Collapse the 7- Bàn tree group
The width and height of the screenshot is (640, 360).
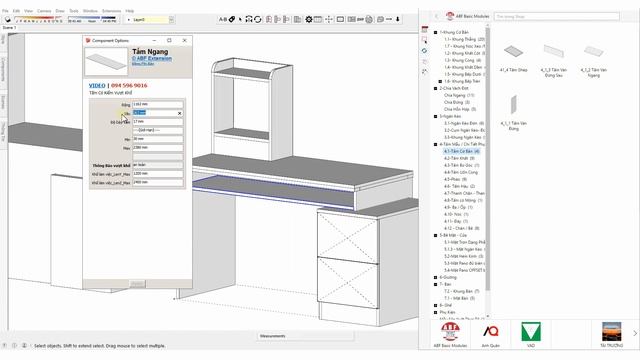(436, 284)
